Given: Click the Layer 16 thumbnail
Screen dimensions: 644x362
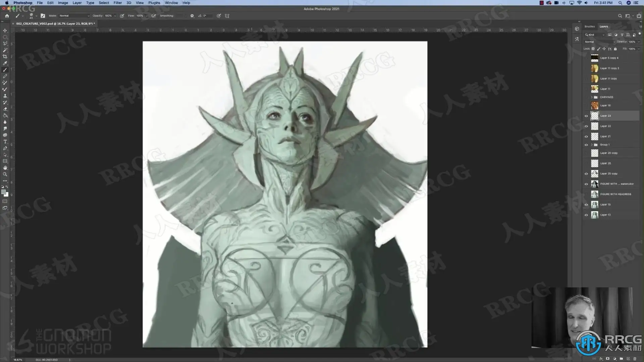Looking at the screenshot, I should [x=594, y=106].
